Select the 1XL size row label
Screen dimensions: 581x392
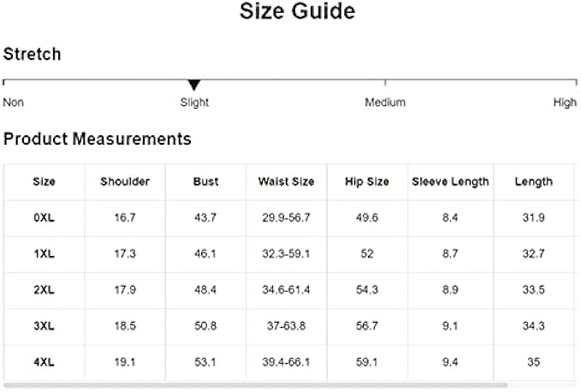pyautogui.click(x=44, y=254)
